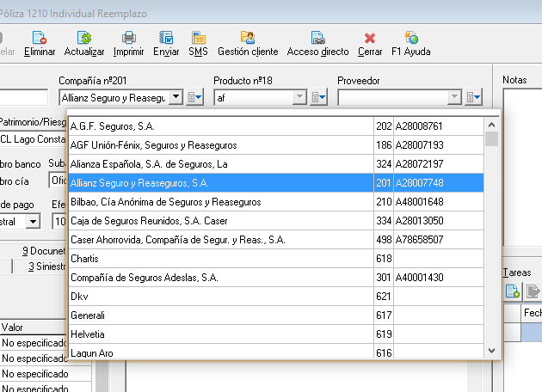This screenshot has width=542, height=392.
Task: Click the SMS toolbar icon
Action: (x=199, y=38)
